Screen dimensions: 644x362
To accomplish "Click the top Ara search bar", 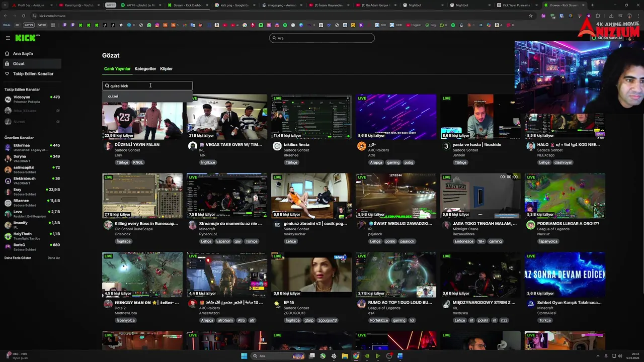I will tap(322, 38).
